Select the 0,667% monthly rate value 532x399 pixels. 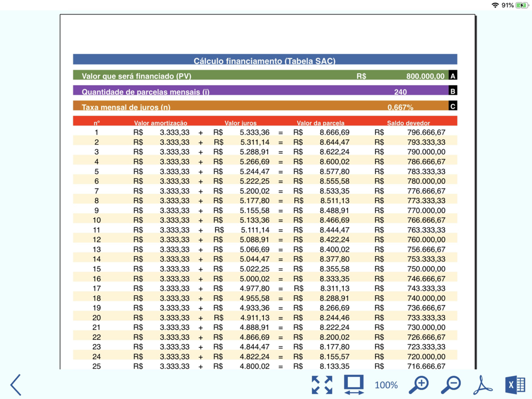coord(401,107)
